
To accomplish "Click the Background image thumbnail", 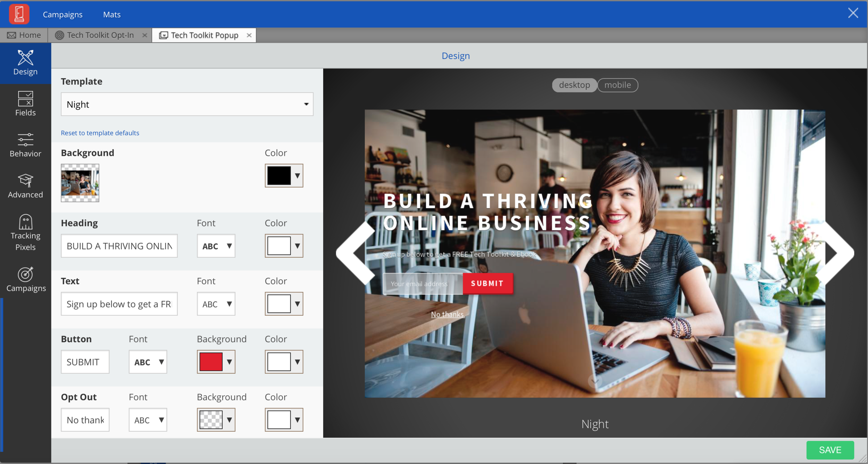I will pos(80,183).
